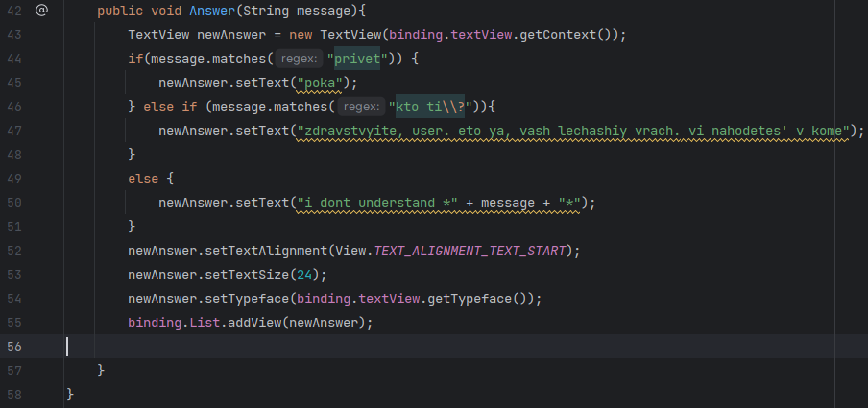Image resolution: width=868 pixels, height=408 pixels.
Task: Click line number 56 in gutter
Action: coord(13,347)
